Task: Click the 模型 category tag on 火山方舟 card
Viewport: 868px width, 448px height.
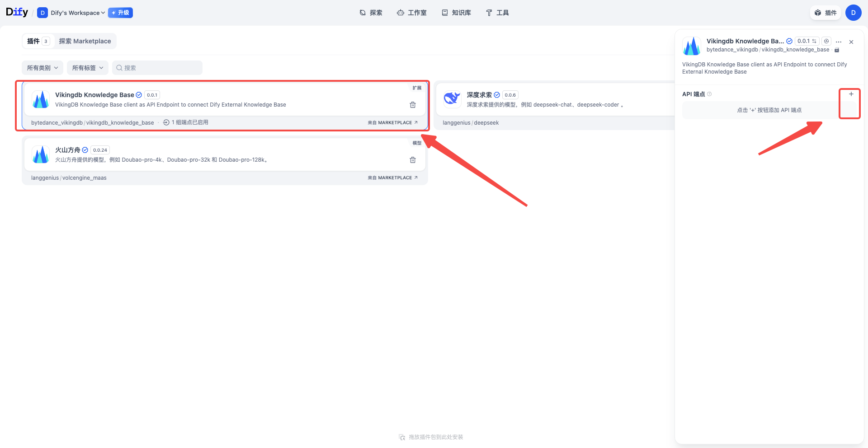Action: (x=417, y=143)
